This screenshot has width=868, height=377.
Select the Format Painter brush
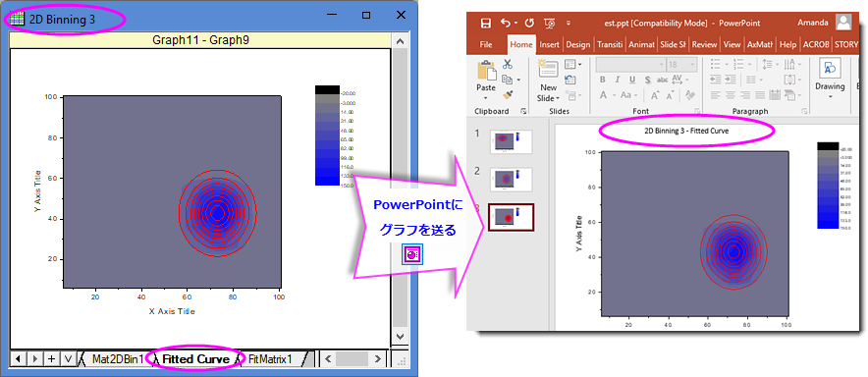coord(508,95)
